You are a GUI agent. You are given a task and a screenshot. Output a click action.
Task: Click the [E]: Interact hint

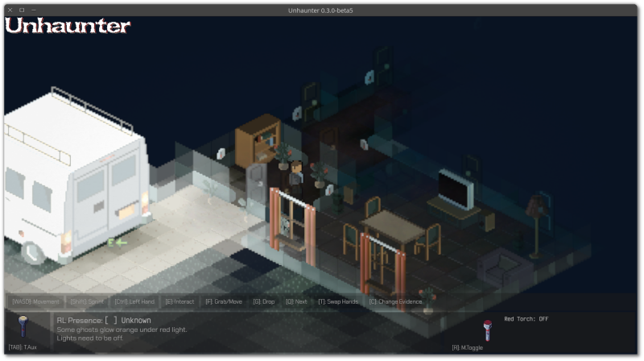click(x=180, y=302)
